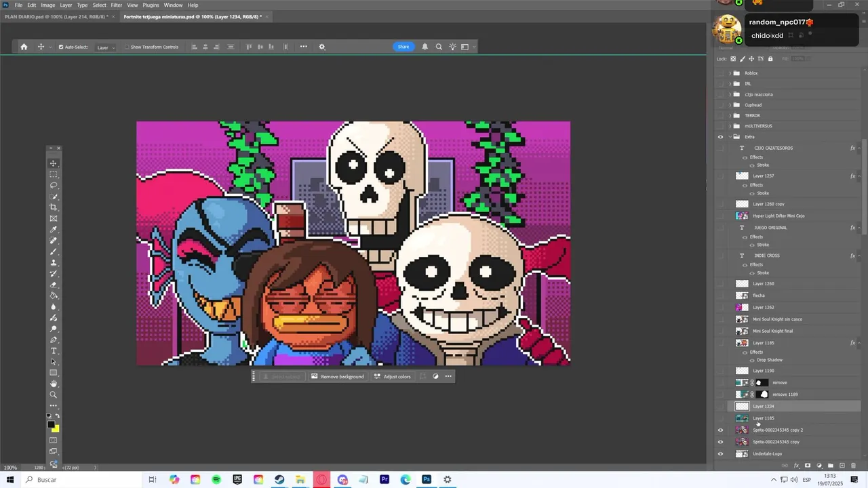Open Photoshop from the Windows taskbar
Screen dimensions: 868x488
(427, 479)
